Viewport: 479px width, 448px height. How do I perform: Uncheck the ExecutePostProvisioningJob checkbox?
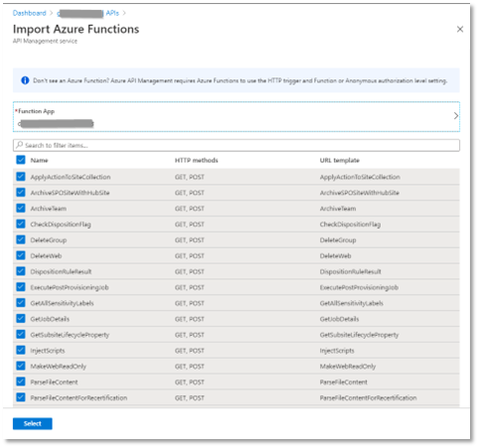coord(21,287)
